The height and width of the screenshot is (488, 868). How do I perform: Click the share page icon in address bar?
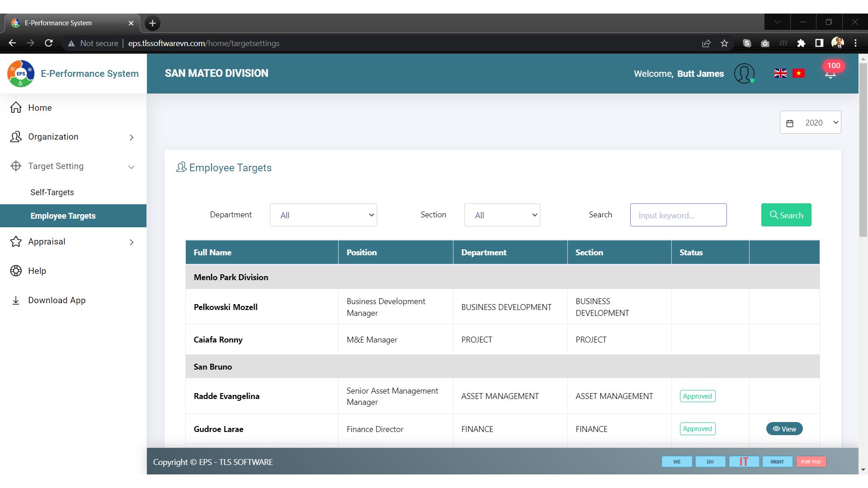click(706, 43)
